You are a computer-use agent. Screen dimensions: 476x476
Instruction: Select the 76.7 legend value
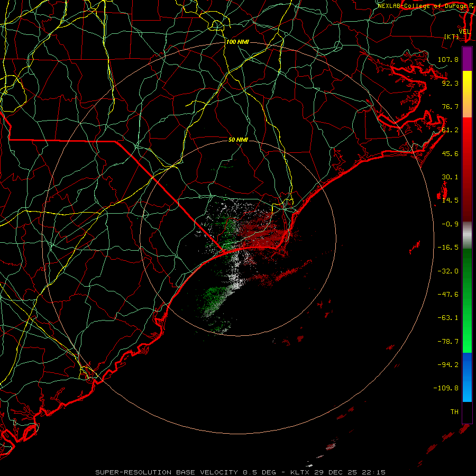coord(450,106)
